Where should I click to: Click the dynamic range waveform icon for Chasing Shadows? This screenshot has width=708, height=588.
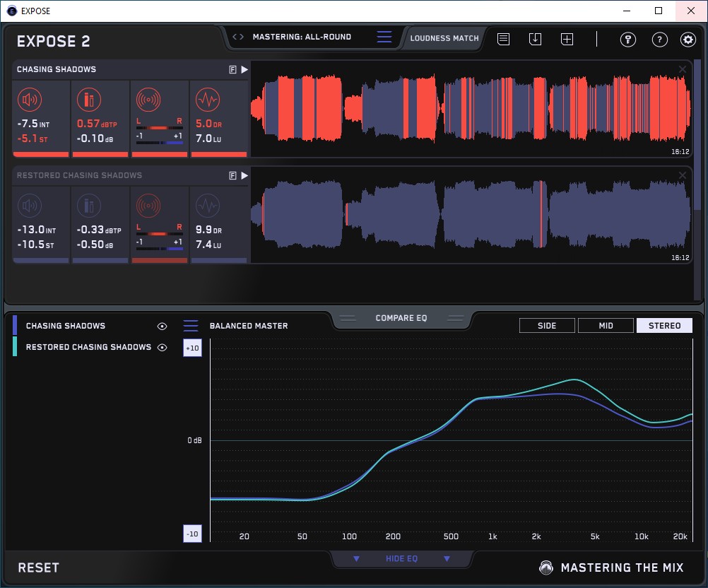[206, 100]
